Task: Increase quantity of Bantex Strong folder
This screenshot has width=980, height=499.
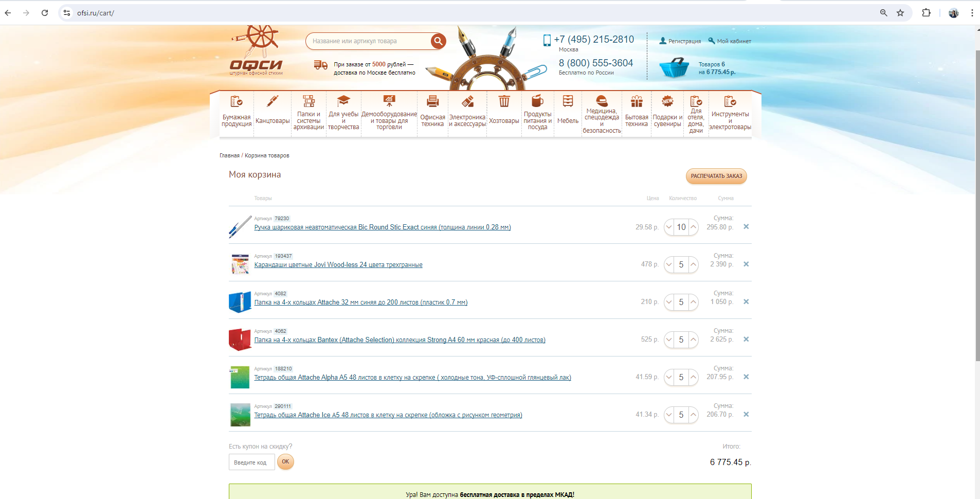Action: coord(693,340)
